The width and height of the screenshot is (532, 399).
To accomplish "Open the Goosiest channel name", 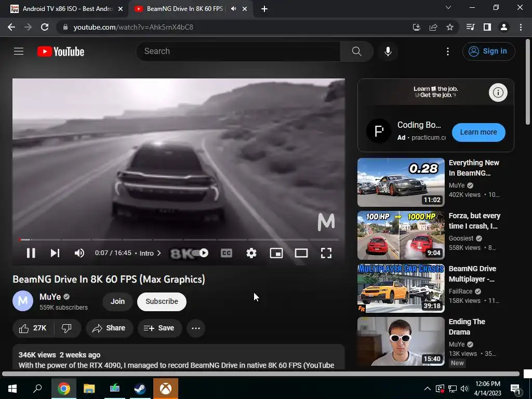I will (461, 238).
